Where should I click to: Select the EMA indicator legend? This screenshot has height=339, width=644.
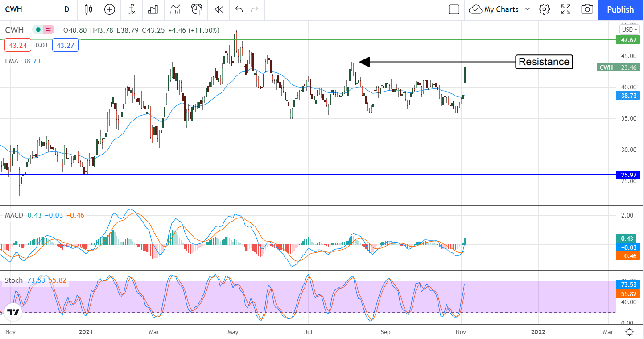coord(12,61)
